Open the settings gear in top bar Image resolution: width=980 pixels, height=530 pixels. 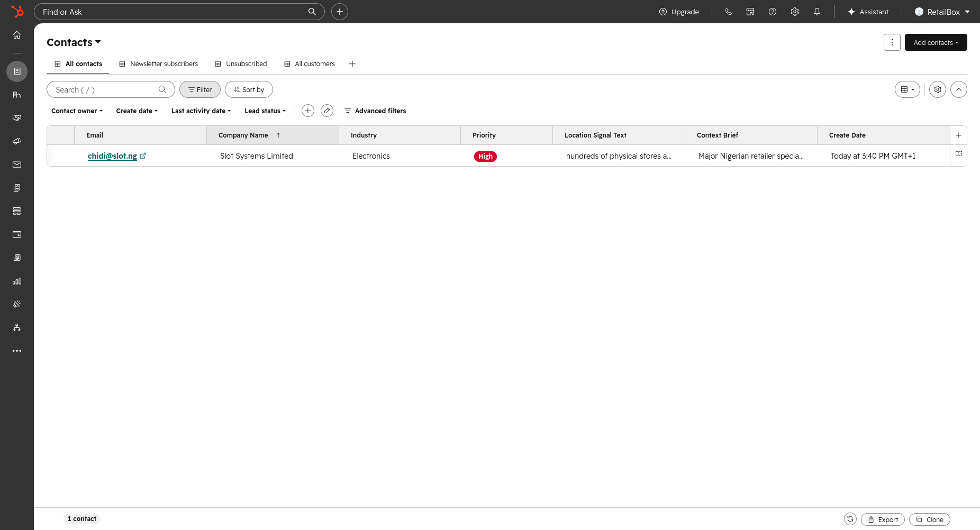(795, 12)
